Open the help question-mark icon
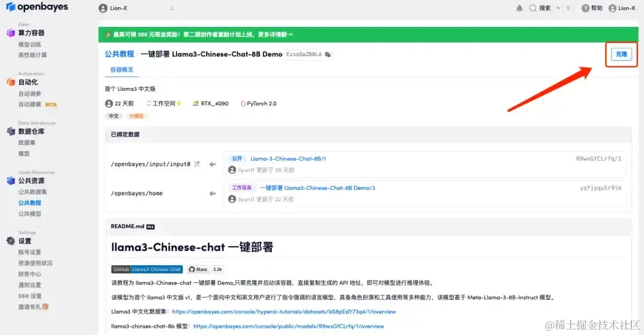 click(x=586, y=8)
